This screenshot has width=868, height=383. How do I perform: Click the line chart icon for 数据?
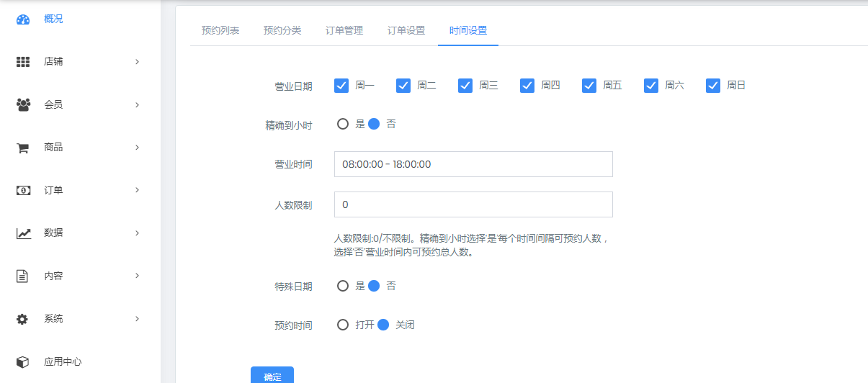[23, 233]
